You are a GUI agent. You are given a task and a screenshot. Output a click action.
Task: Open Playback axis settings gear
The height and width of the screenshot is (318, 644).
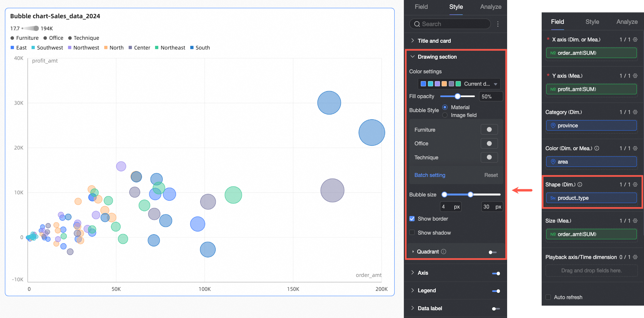click(635, 257)
